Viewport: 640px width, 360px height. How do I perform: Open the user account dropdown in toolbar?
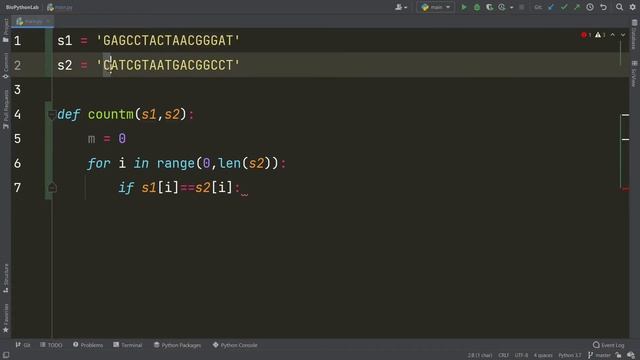[401, 7]
